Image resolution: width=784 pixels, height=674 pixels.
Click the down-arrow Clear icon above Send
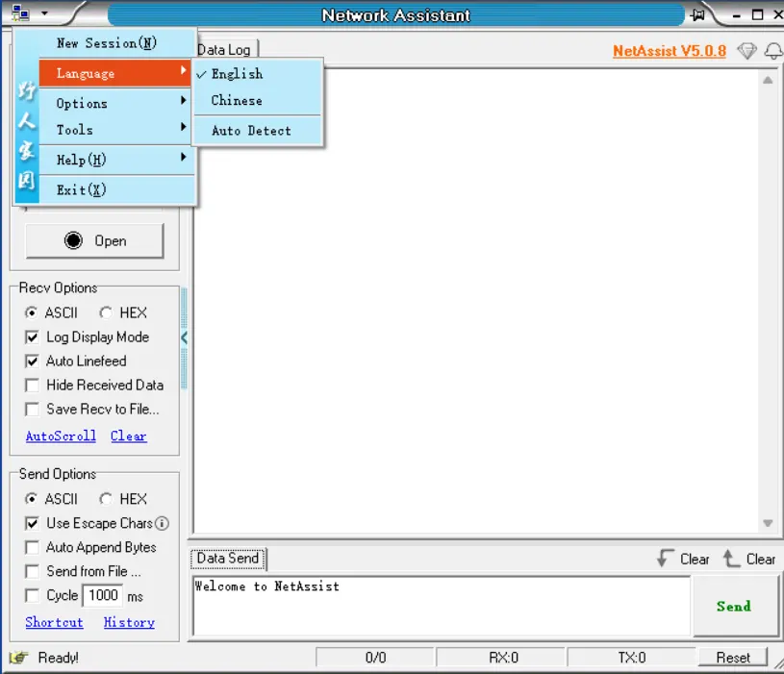(665, 559)
